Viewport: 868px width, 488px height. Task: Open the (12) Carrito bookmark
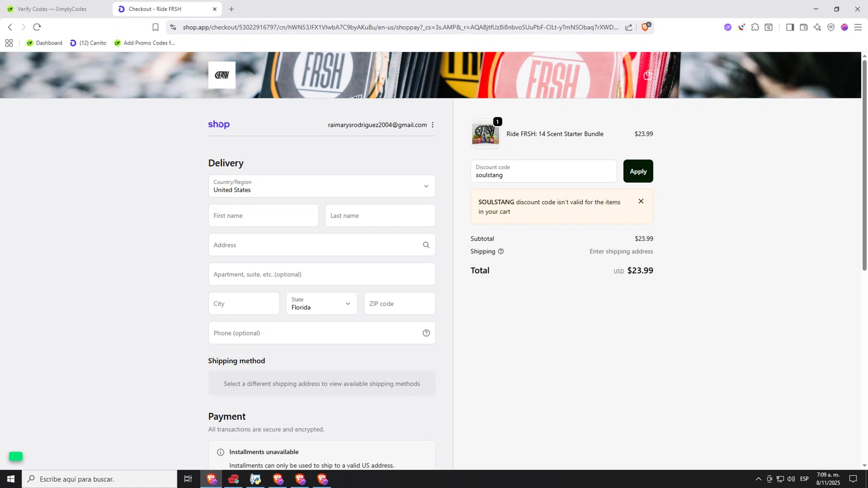point(88,43)
